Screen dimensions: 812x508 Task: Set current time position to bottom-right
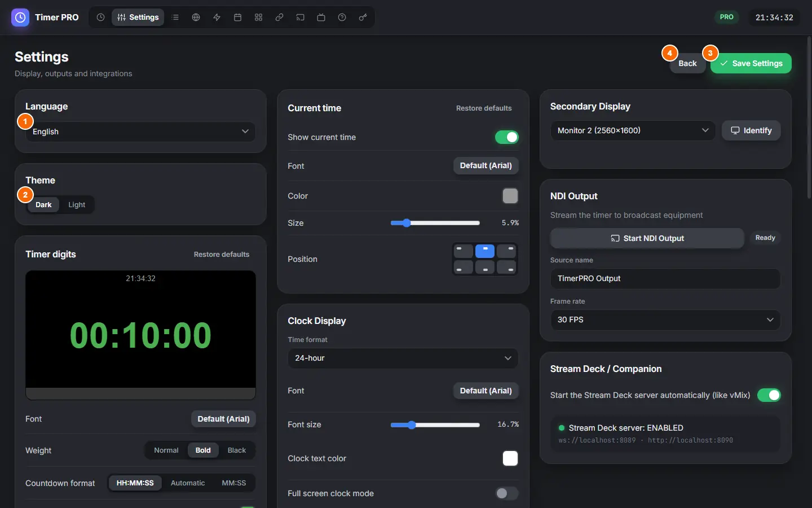pos(506,268)
